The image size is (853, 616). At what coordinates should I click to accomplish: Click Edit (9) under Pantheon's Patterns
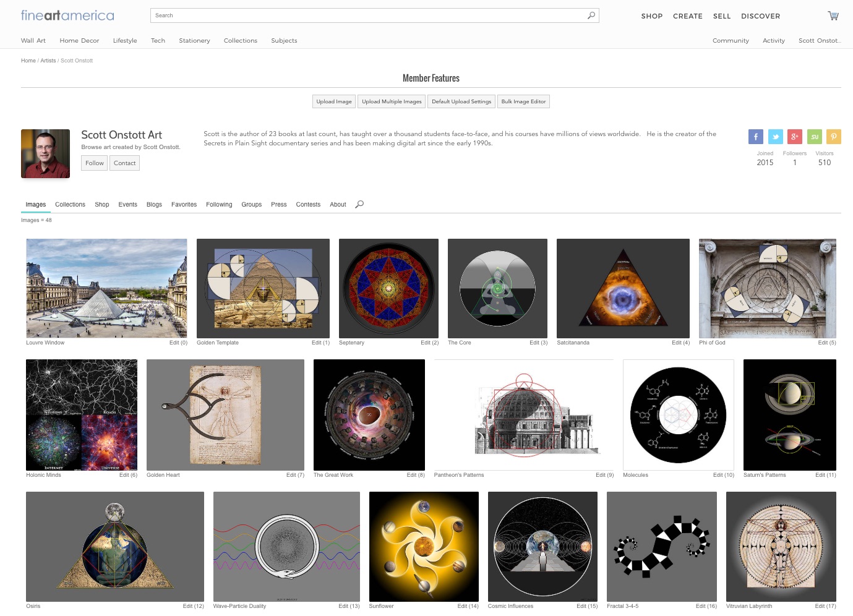[x=604, y=475]
